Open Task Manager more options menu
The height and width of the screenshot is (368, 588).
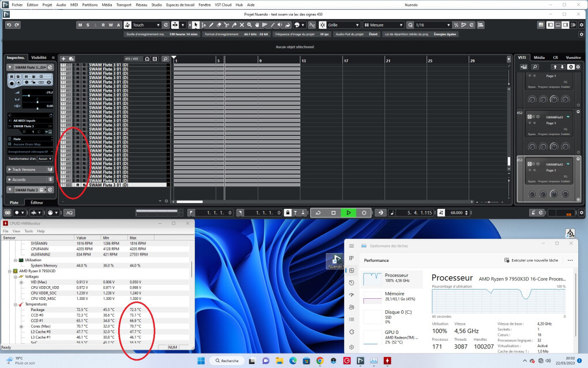coord(570,260)
